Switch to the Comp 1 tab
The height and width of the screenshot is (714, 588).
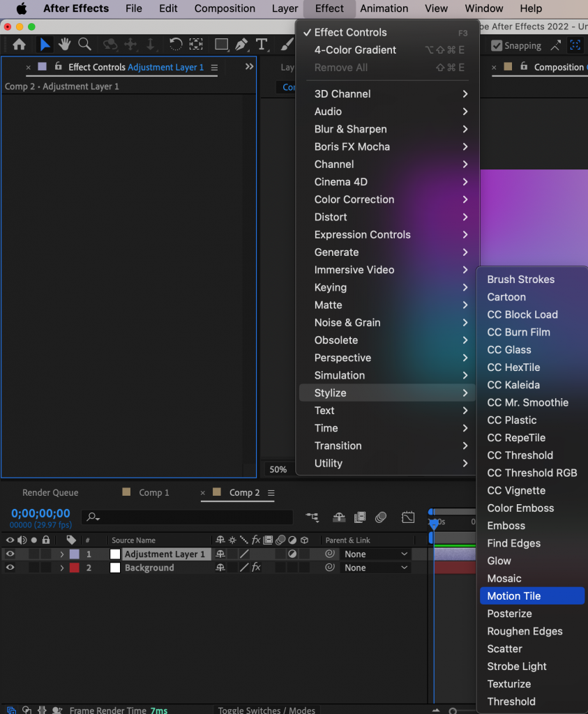click(154, 492)
